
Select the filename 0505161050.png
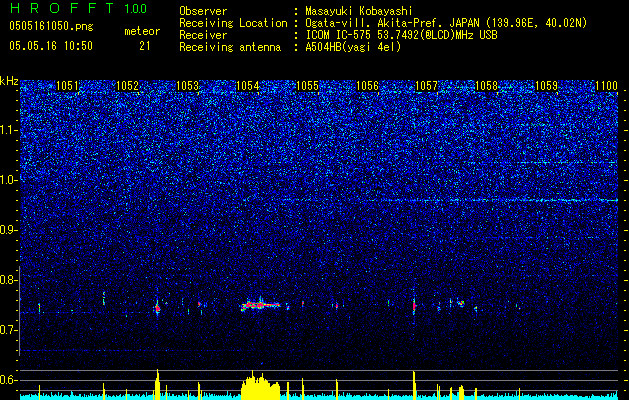(51, 26)
